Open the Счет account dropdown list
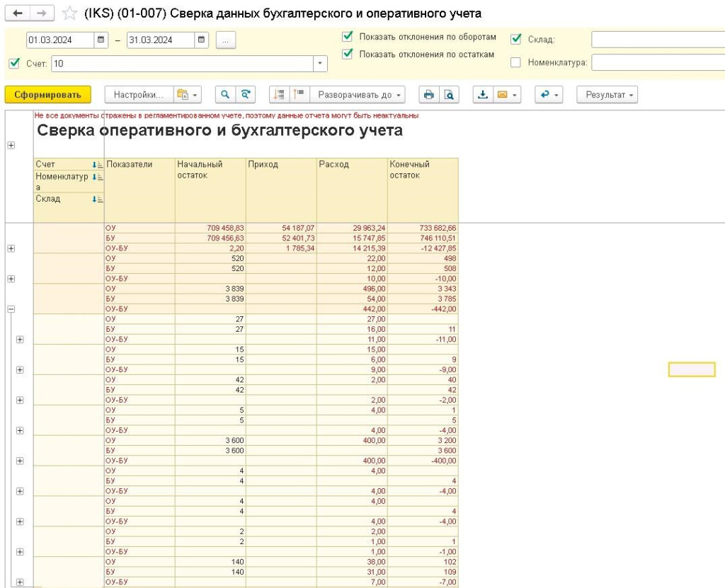Image resolution: width=725 pixels, height=588 pixels. click(x=320, y=64)
